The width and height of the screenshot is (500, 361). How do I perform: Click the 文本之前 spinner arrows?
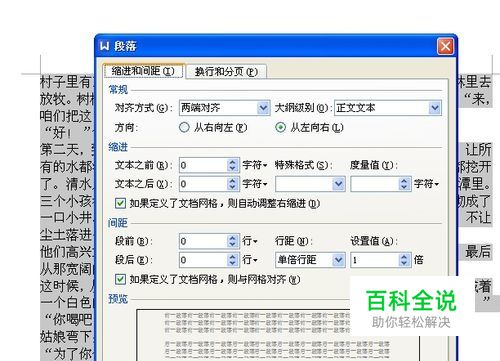pos(233,165)
